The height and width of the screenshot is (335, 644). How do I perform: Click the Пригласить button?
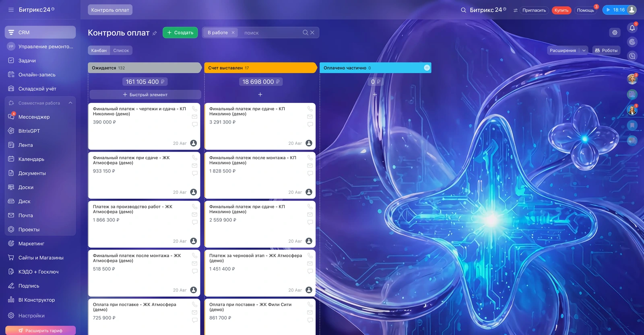(534, 10)
